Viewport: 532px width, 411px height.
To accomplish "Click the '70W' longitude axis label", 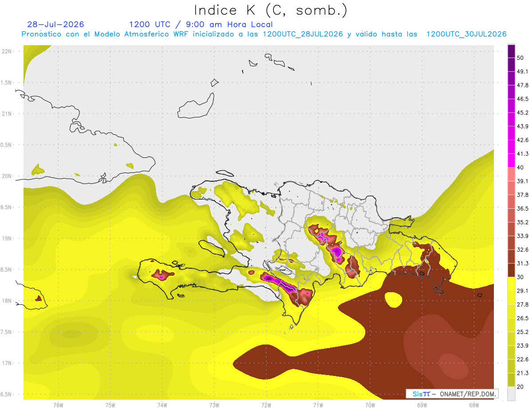I will pyautogui.click(x=370, y=405).
